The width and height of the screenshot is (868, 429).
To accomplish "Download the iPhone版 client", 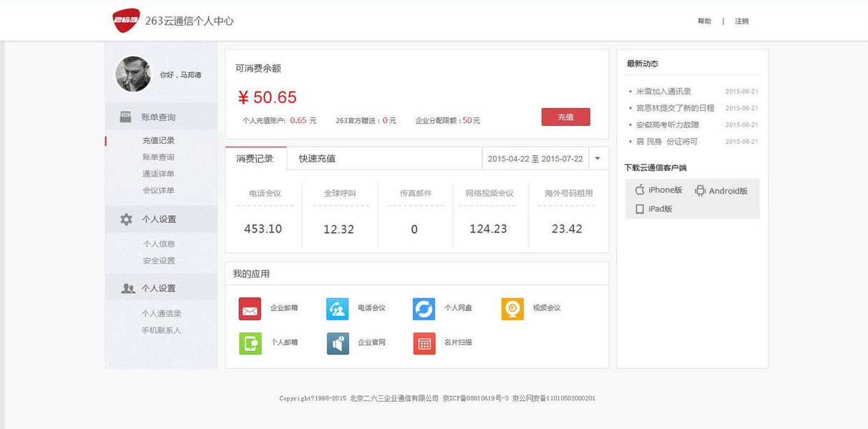I will pyautogui.click(x=658, y=191).
